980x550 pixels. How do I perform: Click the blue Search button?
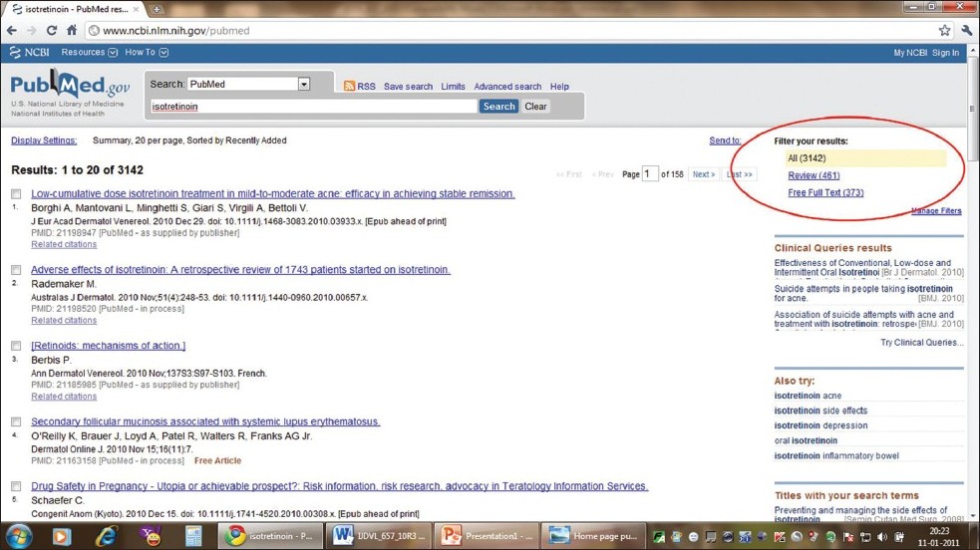coord(498,107)
